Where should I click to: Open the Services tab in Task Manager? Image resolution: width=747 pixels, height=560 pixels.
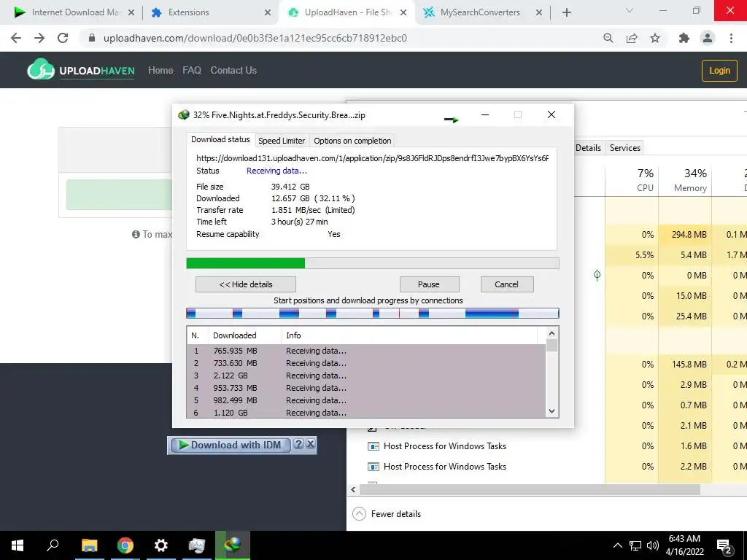[x=625, y=147]
